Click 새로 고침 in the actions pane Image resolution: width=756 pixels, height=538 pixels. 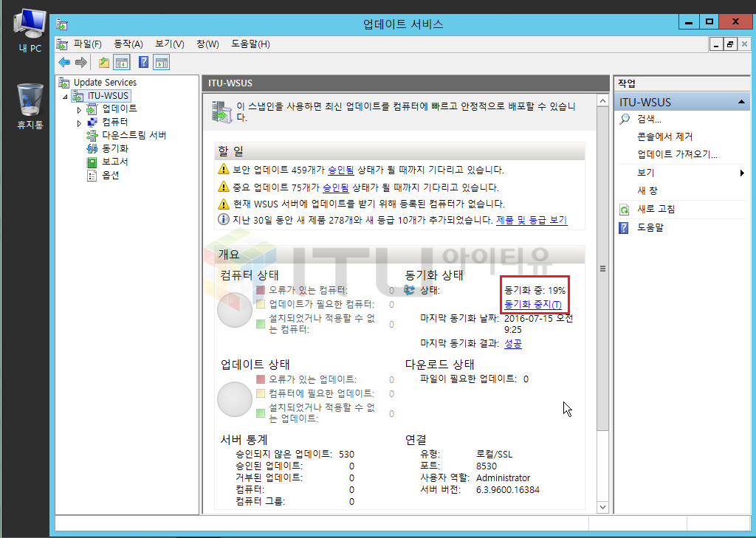point(656,209)
